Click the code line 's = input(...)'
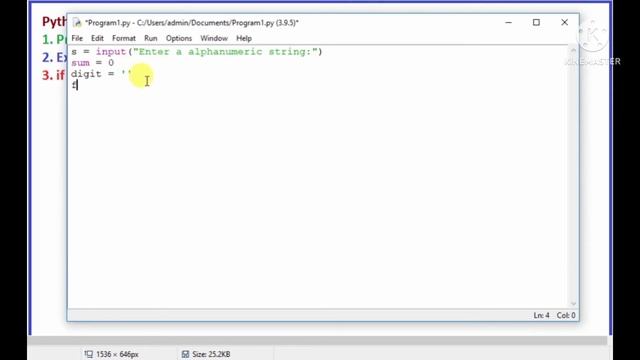 tap(197, 52)
